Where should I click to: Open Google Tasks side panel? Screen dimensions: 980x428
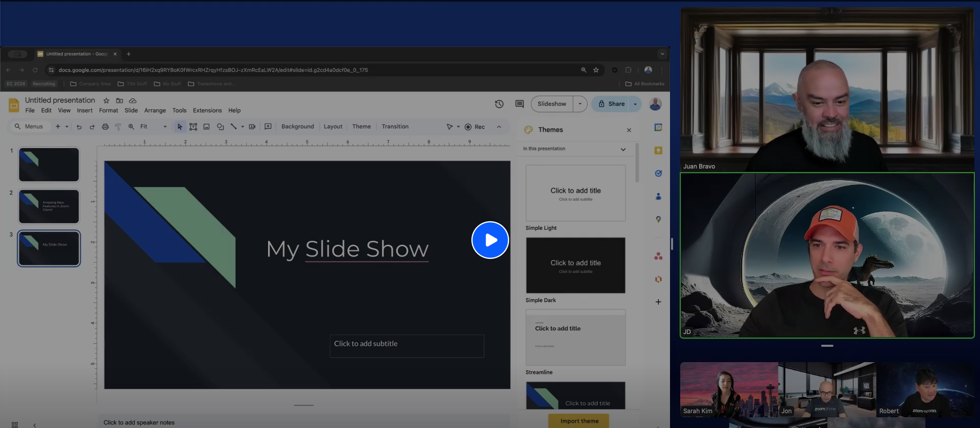point(658,173)
